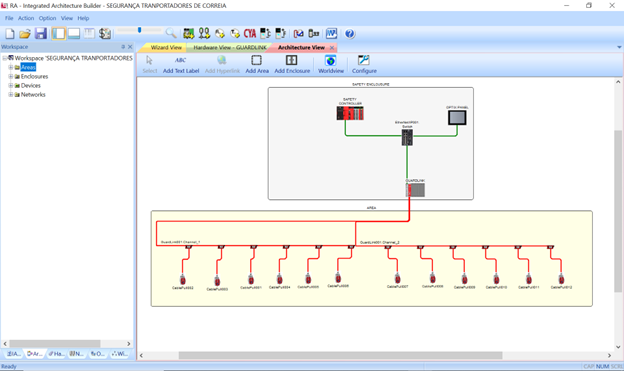Click the Add Area button
Screen dimensions: 624x371
tap(257, 64)
